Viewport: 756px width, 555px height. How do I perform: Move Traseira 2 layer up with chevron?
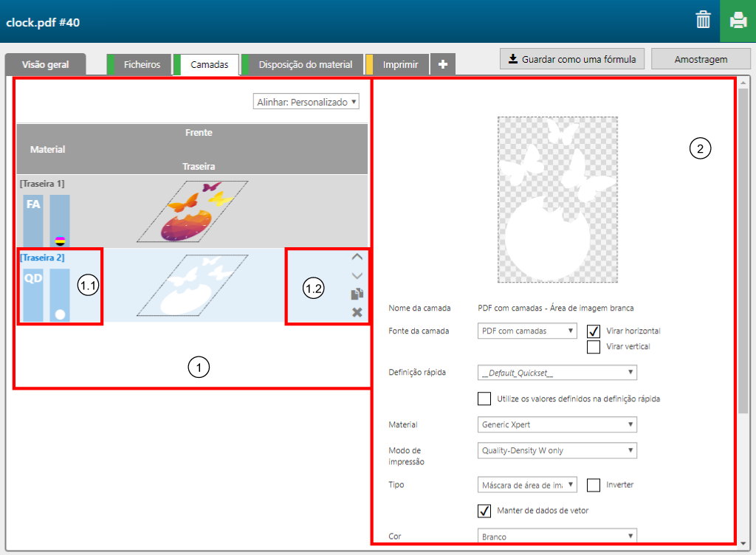[x=357, y=258]
